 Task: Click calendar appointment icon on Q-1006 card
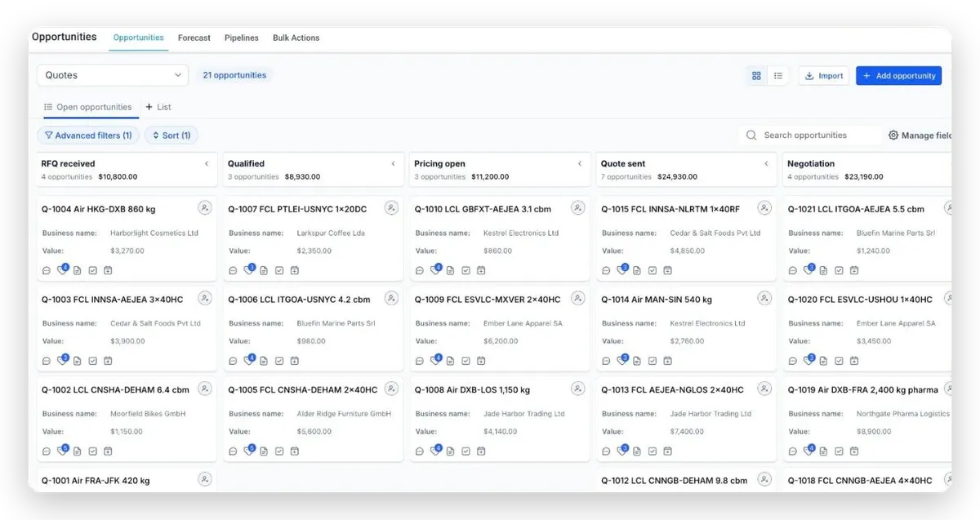pyautogui.click(x=294, y=361)
